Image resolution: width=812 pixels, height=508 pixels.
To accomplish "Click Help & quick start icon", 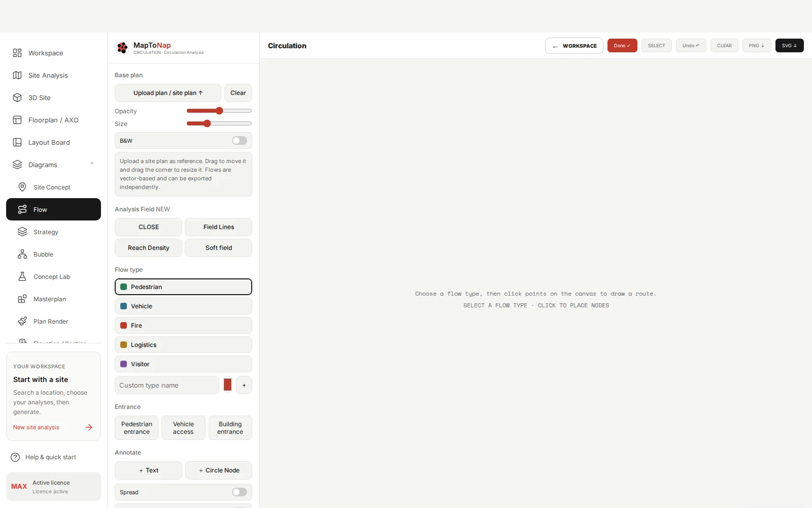I will (x=15, y=457).
